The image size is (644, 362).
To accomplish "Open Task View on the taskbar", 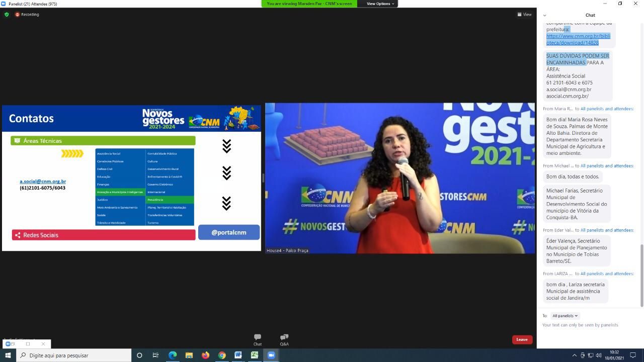I will pyautogui.click(x=155, y=355).
